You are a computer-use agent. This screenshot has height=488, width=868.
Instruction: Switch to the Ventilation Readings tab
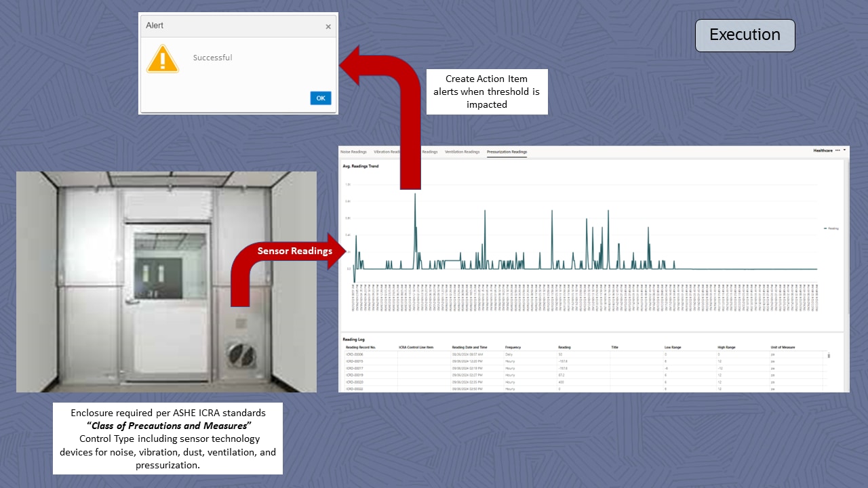click(462, 152)
